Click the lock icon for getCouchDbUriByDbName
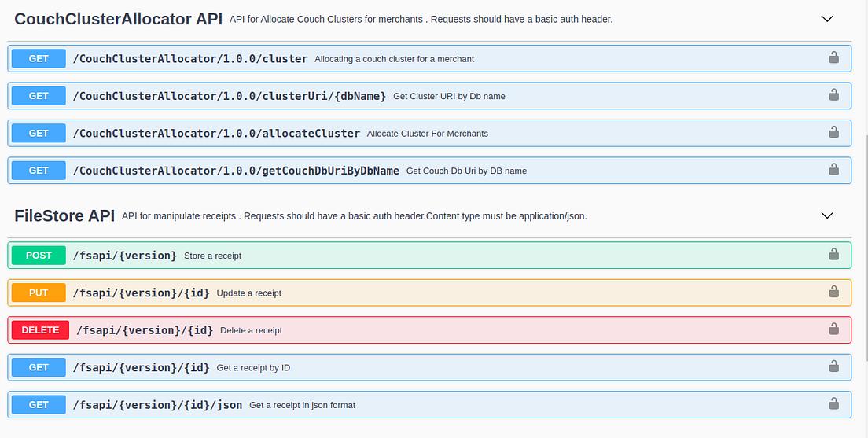Image resolution: width=868 pixels, height=438 pixels. pos(833,169)
